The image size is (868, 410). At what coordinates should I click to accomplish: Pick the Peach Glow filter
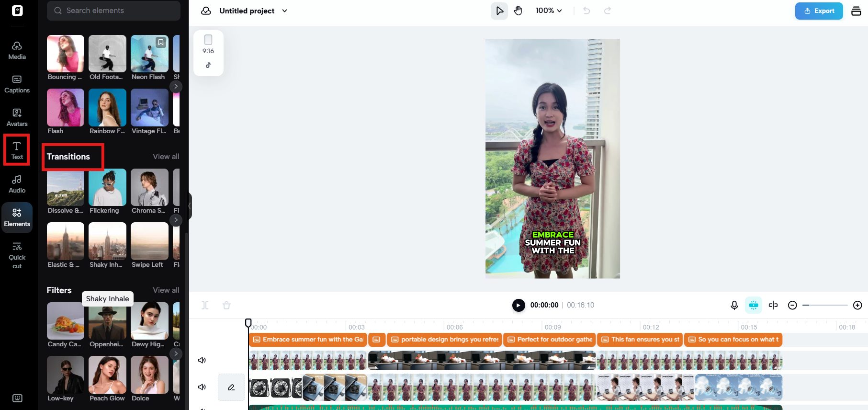pyautogui.click(x=107, y=375)
